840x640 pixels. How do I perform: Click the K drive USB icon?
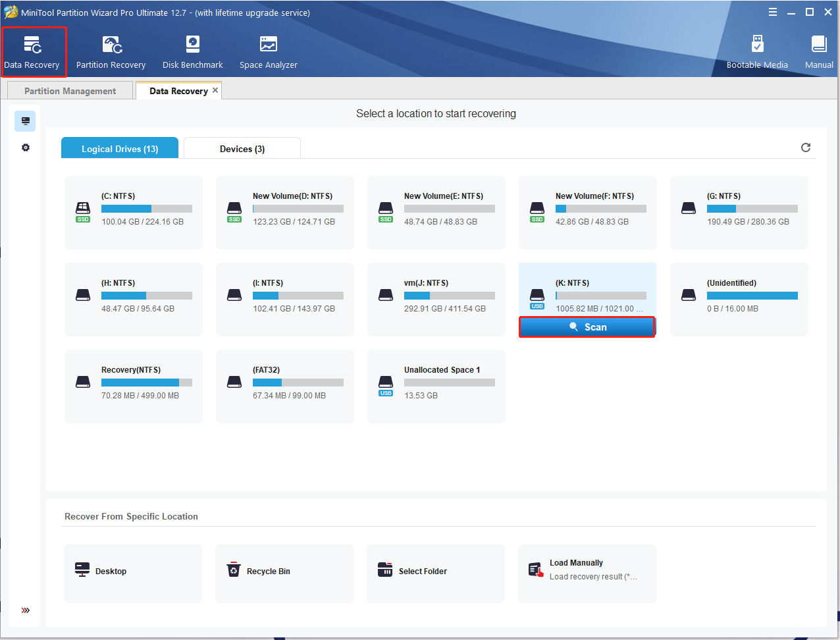(537, 299)
